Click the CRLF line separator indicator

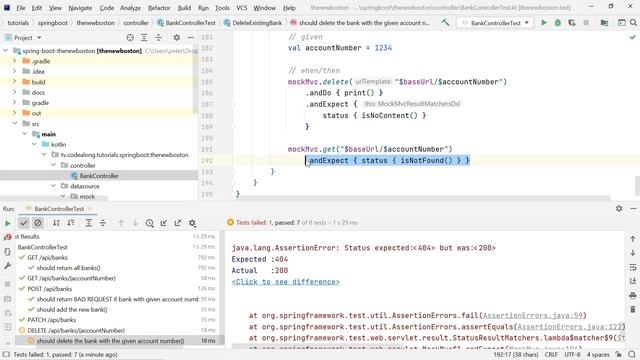coord(551,354)
